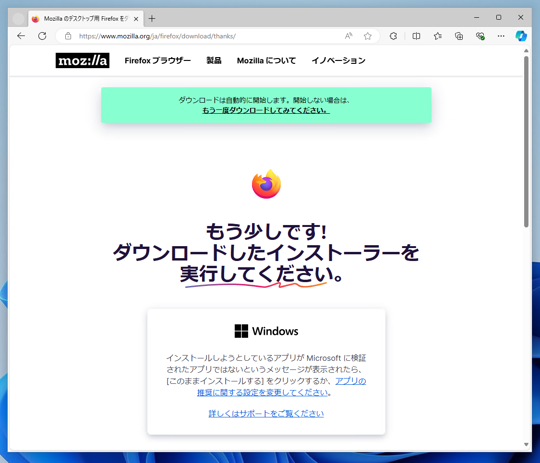Screen dimensions: 540x463
Task: Maximize the browser window
Action: (x=499, y=17)
